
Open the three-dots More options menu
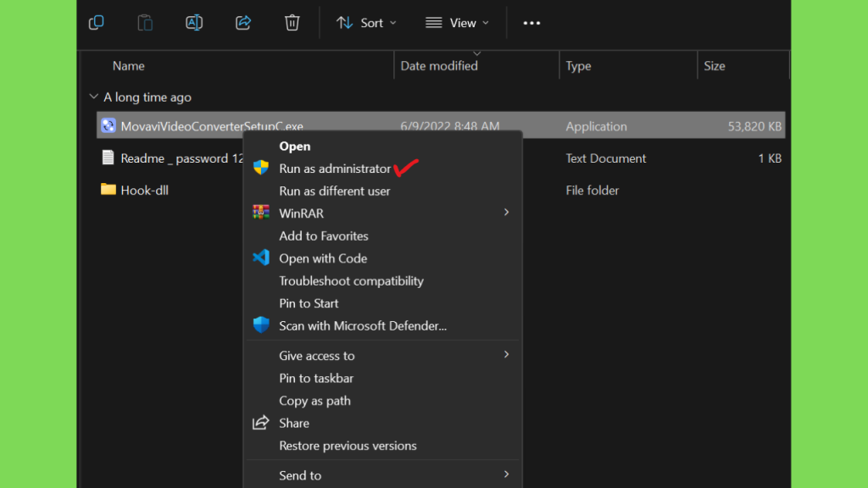tap(531, 23)
